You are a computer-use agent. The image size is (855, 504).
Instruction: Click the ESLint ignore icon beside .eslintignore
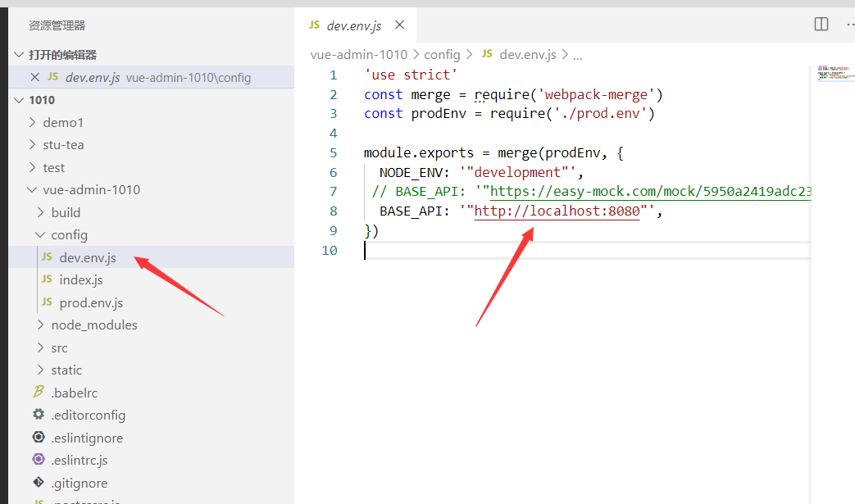[x=38, y=437]
